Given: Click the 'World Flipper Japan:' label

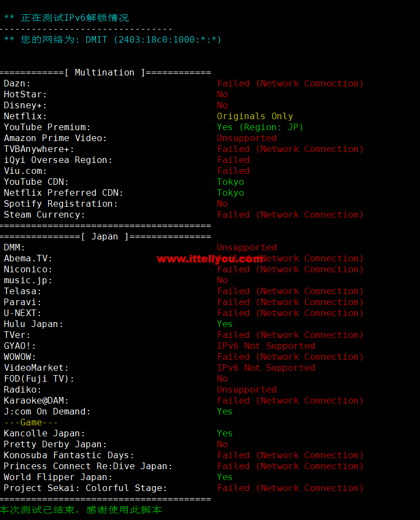Looking at the screenshot, I should point(58,477).
